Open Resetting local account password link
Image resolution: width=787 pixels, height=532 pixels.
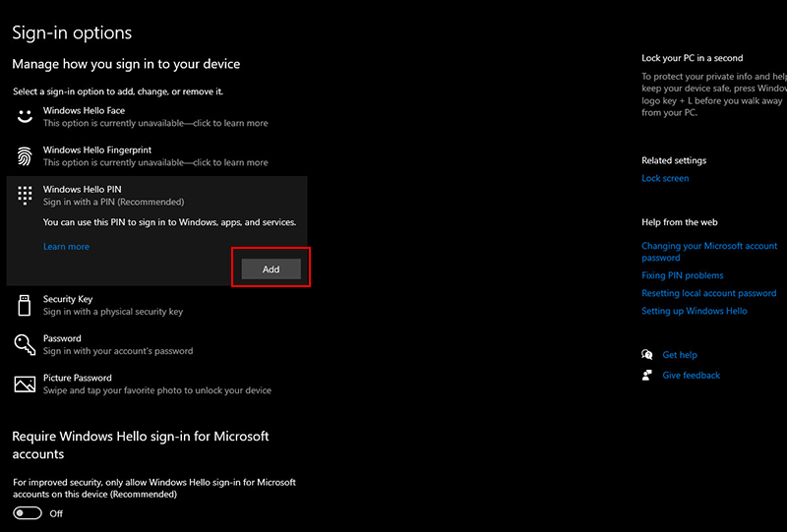coord(708,293)
